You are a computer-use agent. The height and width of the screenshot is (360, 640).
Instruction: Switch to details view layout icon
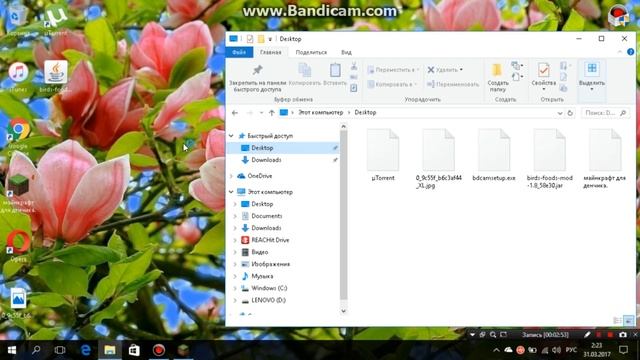click(x=618, y=321)
